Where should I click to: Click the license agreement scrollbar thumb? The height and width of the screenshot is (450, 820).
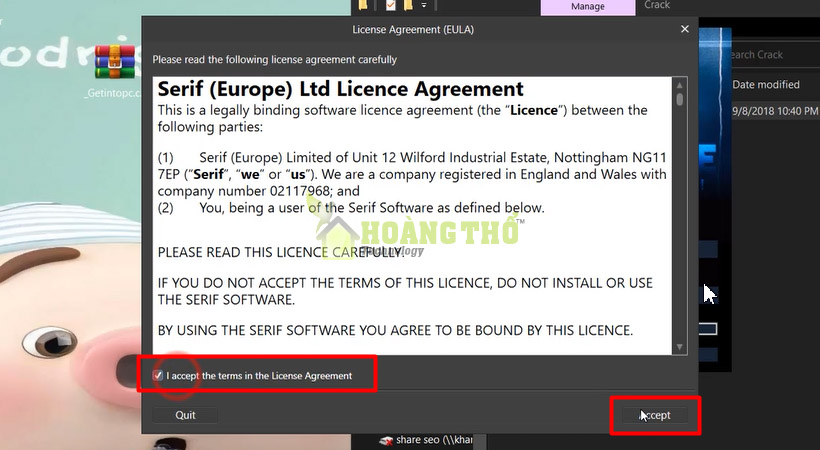679,99
